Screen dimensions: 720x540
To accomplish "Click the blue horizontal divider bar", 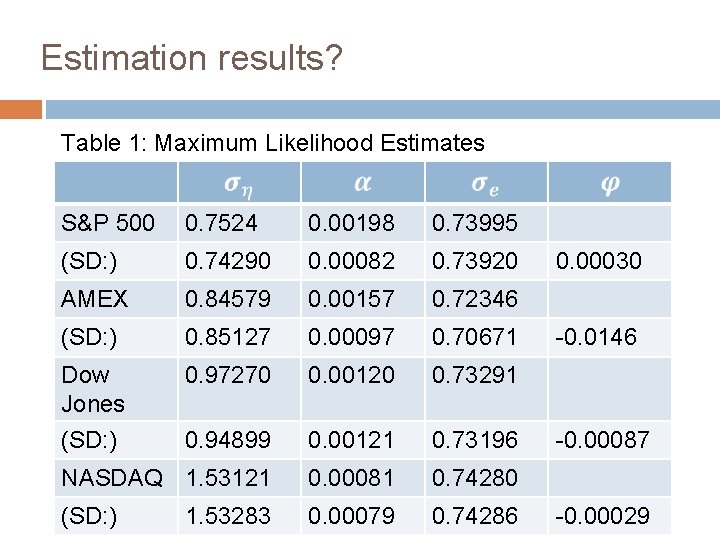I will (x=383, y=109).
